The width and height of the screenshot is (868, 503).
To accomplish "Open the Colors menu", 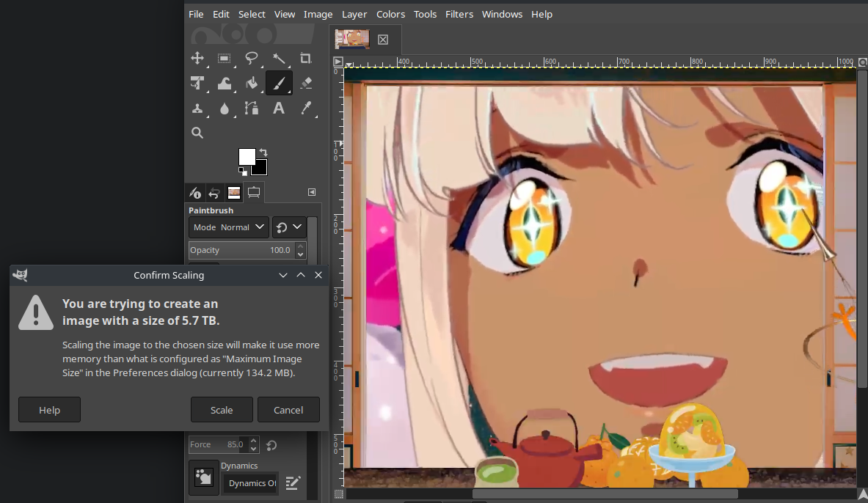I will pyautogui.click(x=390, y=14).
